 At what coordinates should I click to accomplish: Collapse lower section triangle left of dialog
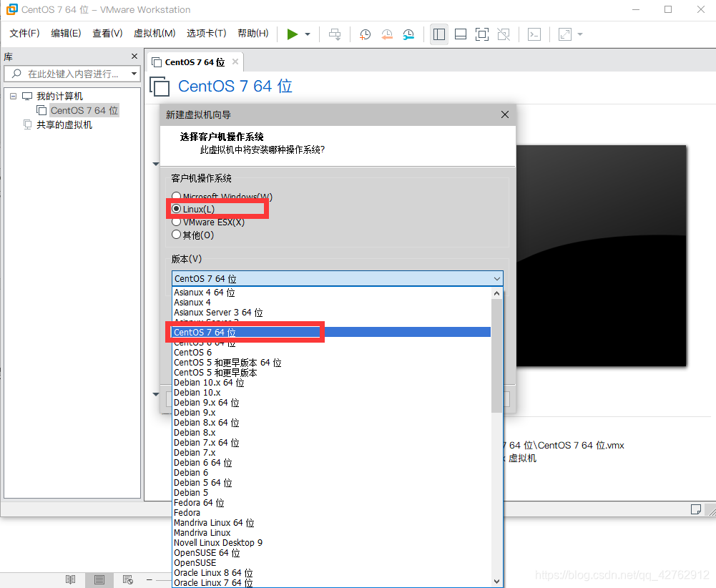point(156,394)
